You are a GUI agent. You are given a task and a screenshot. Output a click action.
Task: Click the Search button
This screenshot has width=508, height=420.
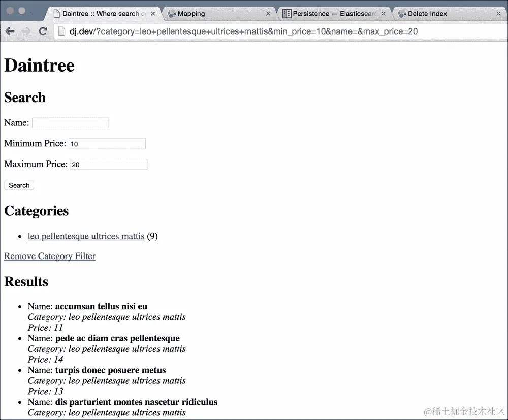[x=19, y=185]
